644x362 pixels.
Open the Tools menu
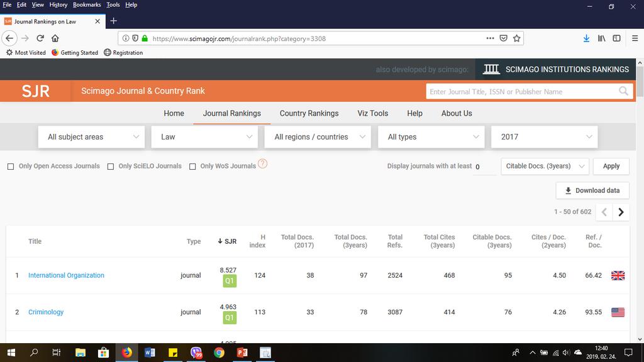(x=113, y=5)
